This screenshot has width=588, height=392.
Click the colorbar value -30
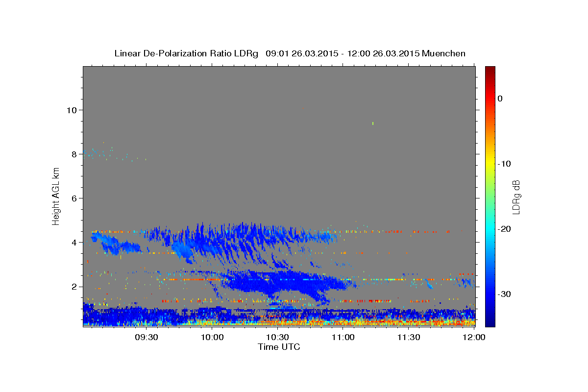(x=504, y=294)
